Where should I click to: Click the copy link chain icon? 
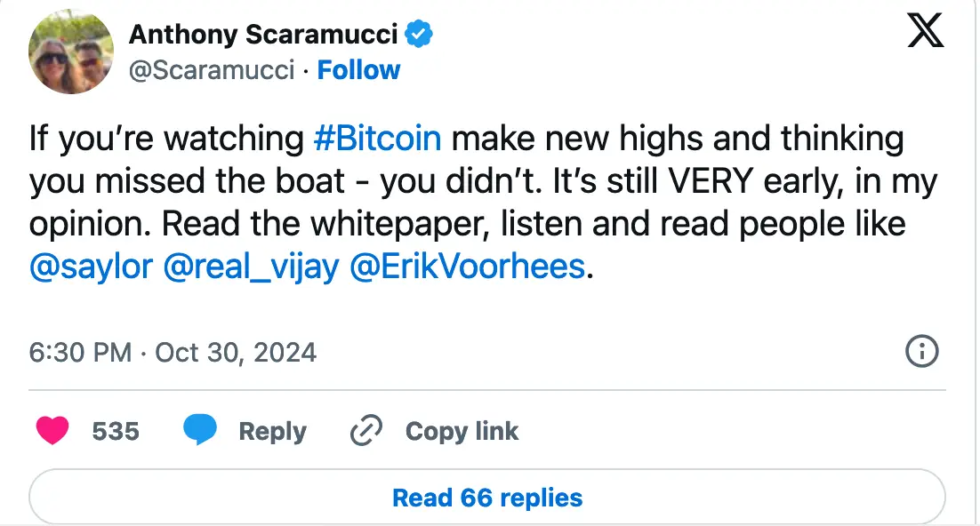pyautogui.click(x=365, y=432)
